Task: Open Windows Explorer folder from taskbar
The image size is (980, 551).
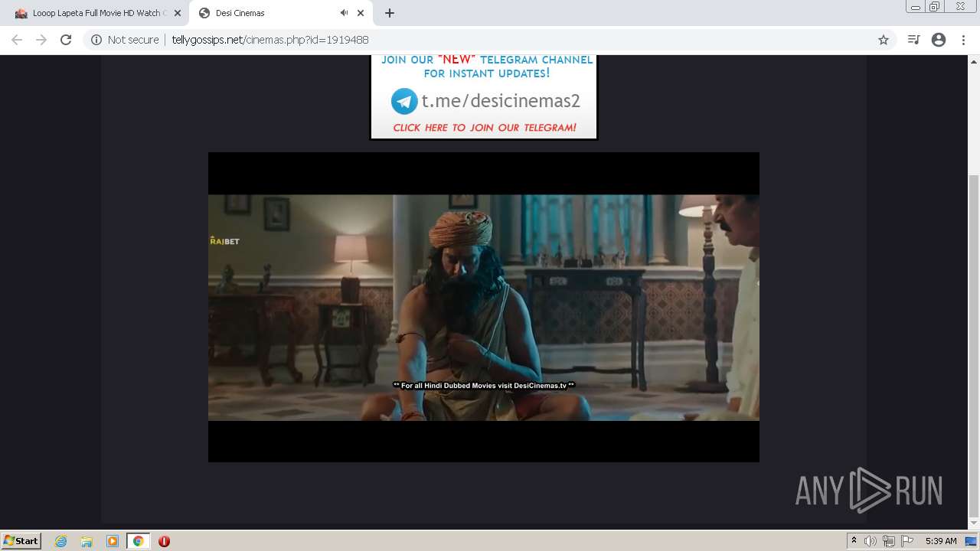Action: tap(87, 541)
